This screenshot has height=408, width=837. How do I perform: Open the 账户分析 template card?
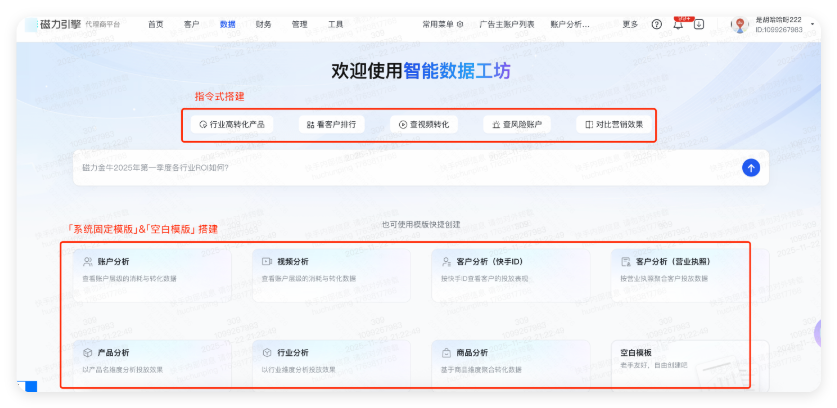tap(152, 276)
